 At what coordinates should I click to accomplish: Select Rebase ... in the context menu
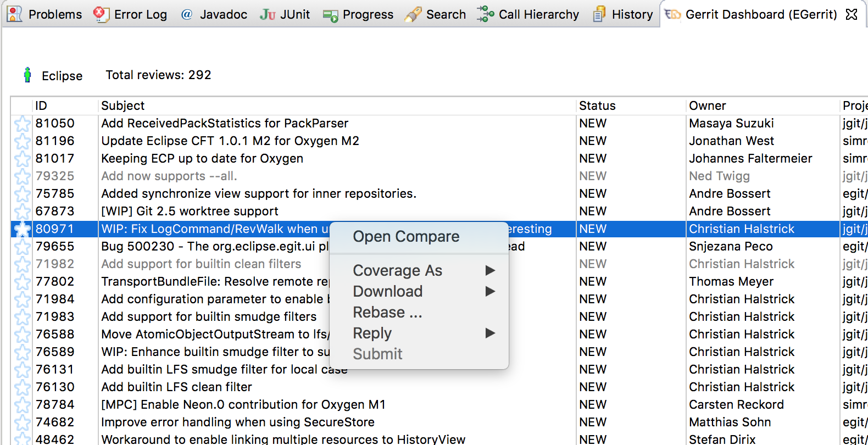pos(387,313)
